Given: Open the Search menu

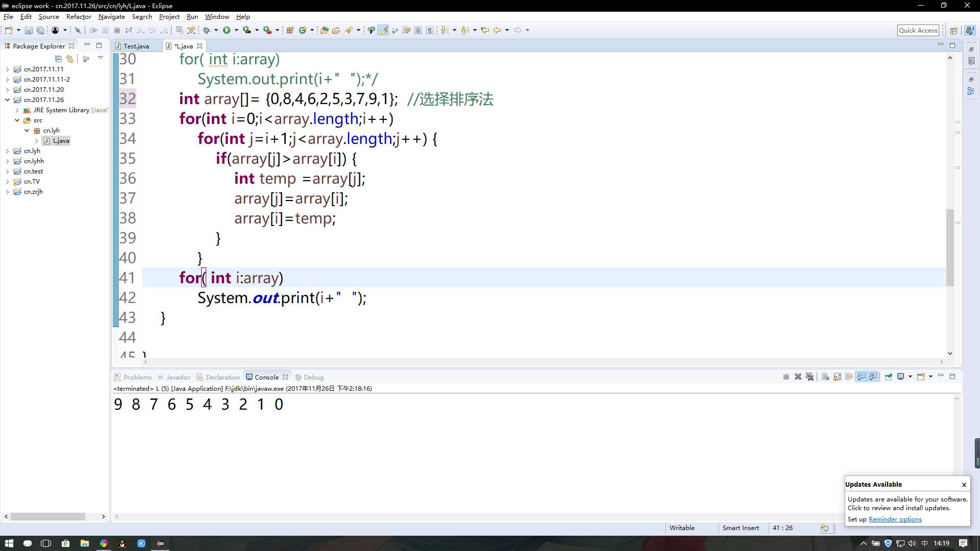Looking at the screenshot, I should click(141, 17).
